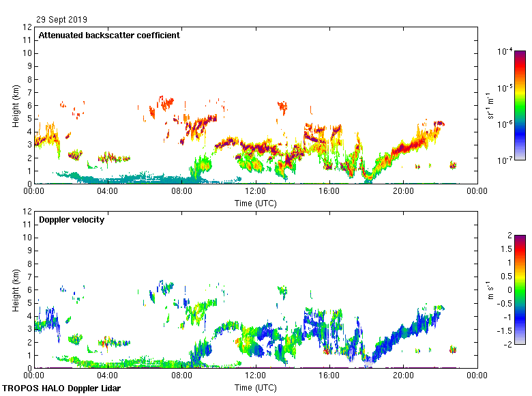Click the date label "29 Sept 2019"
532x396 pixels.
61,20
